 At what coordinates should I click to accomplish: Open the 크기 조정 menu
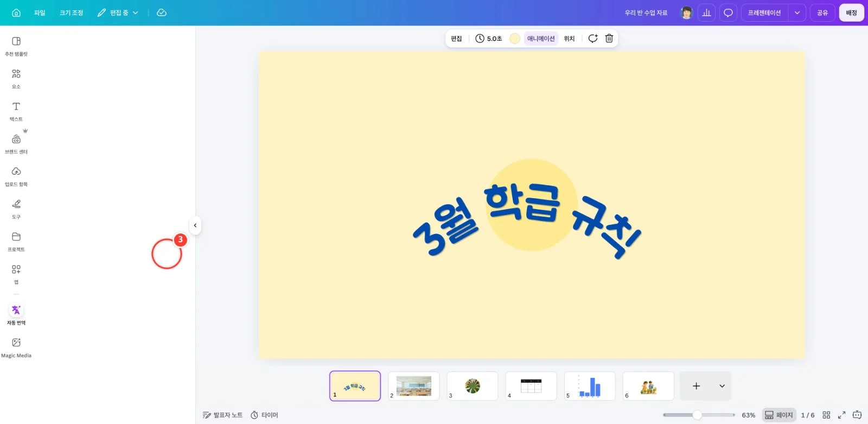point(72,12)
